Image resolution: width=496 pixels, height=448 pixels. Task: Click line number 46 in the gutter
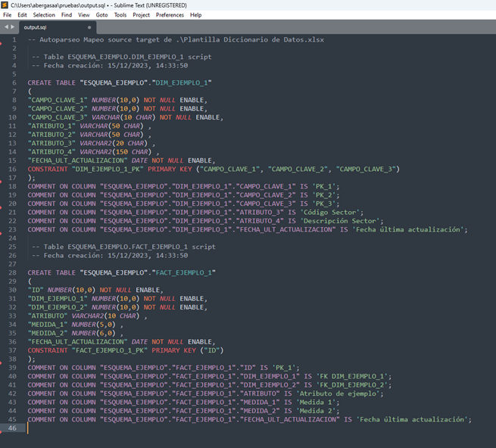pos(12,428)
